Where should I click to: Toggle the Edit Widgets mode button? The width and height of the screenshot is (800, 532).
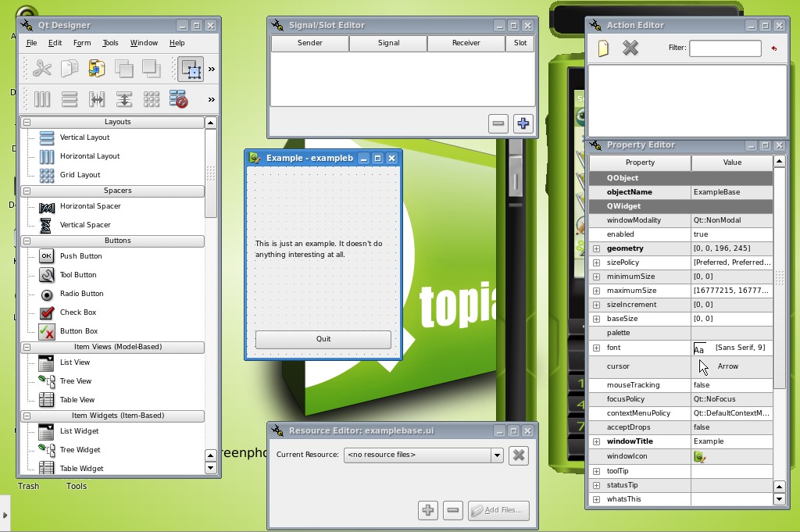coord(191,69)
